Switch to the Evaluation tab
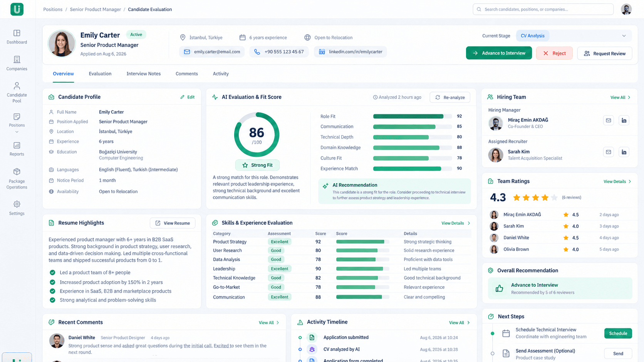644x362 pixels. coord(100,74)
